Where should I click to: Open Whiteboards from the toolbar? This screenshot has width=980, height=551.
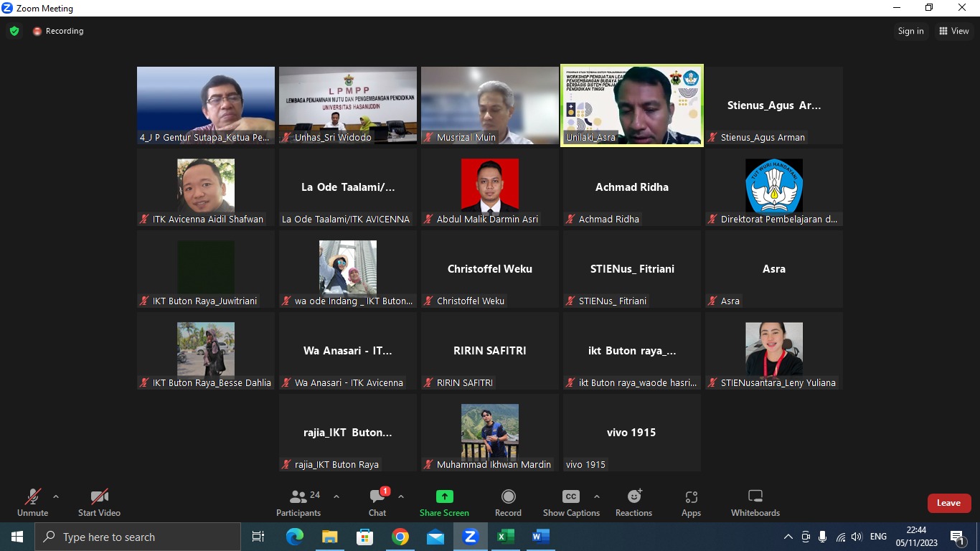pos(755,503)
